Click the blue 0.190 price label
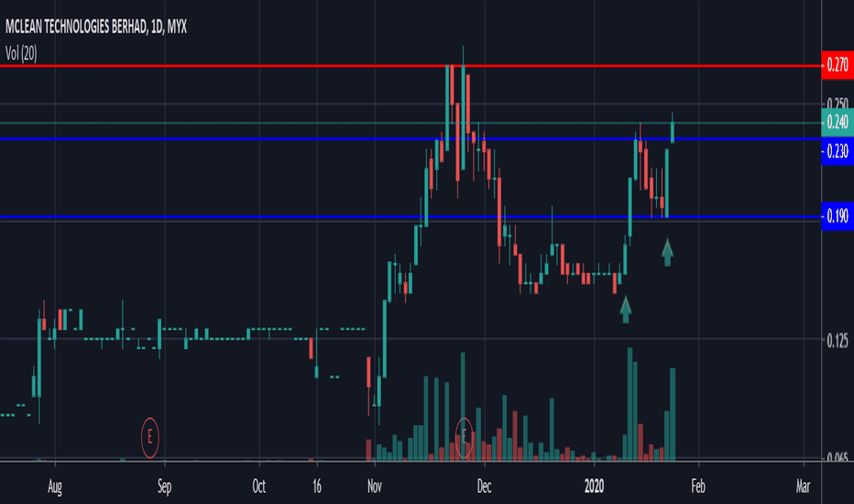Screen dimensions: 854x504 tap(838, 216)
